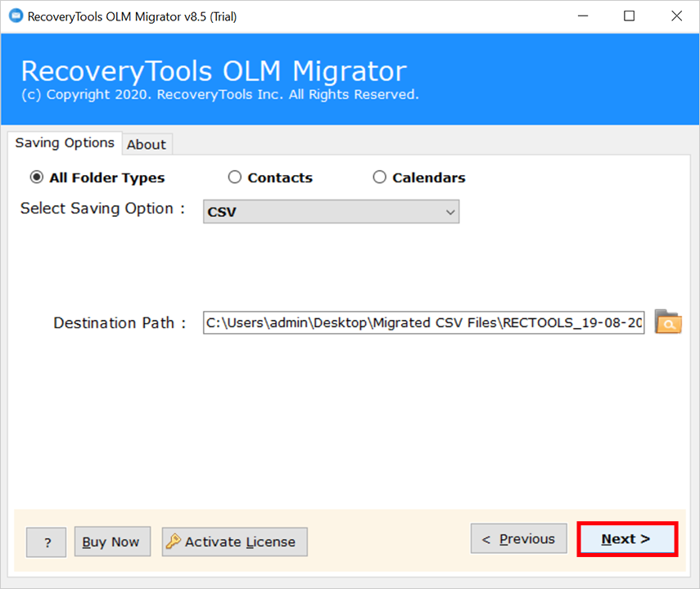The height and width of the screenshot is (589, 700).
Task: Close the OLM Migrator window
Action: point(676,16)
